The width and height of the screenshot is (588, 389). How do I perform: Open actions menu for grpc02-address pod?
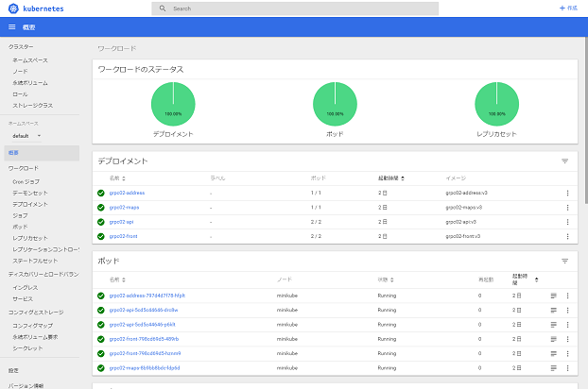click(567, 296)
